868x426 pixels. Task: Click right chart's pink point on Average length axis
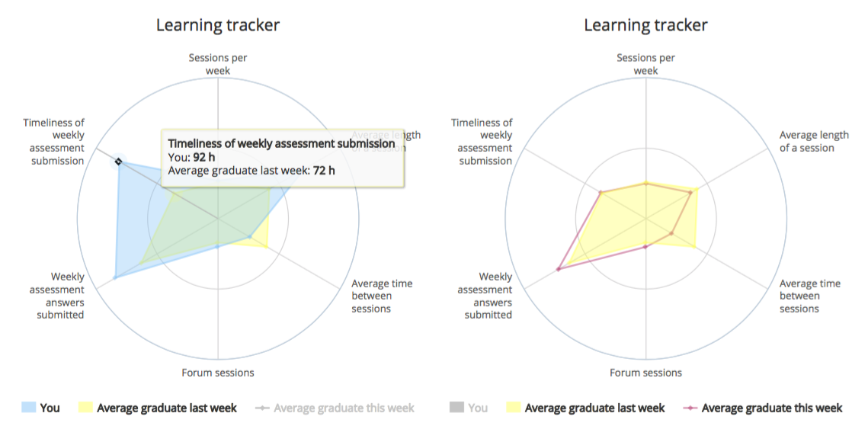690,193
